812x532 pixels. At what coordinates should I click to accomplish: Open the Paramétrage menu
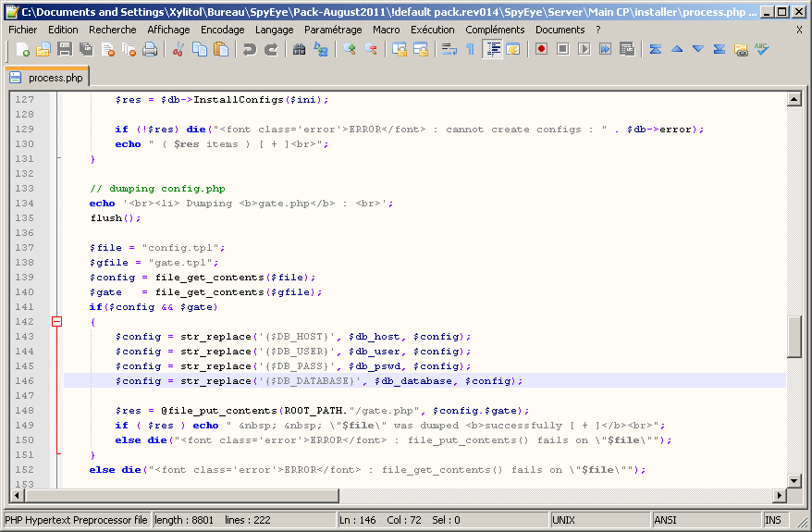[x=333, y=30]
